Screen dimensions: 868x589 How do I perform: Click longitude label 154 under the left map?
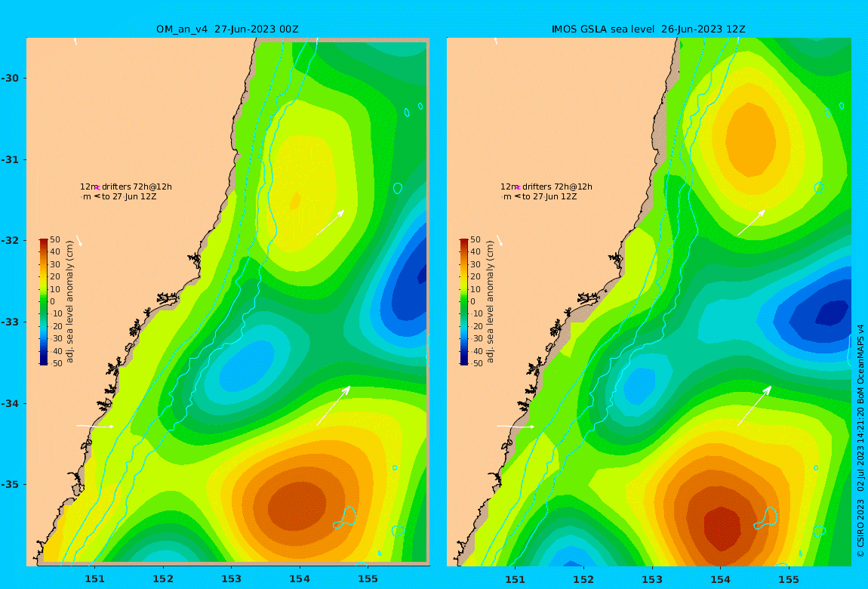(x=300, y=579)
